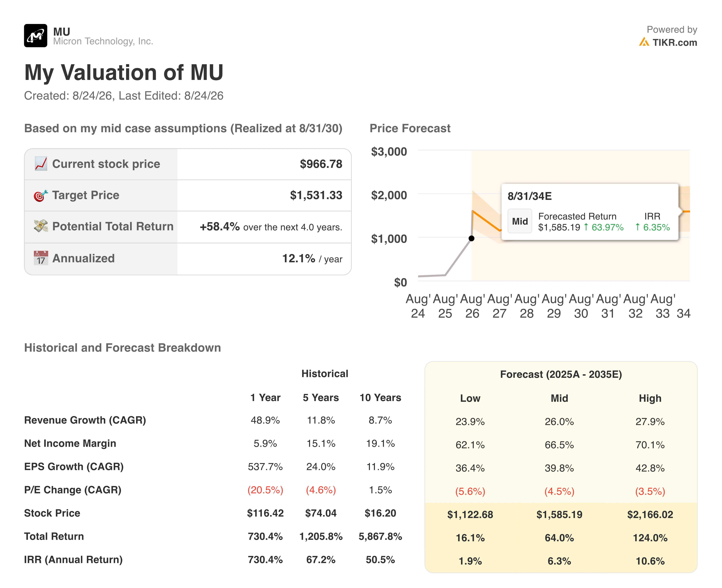The image size is (722, 588).
Task: Click the Mid net income margin 66.5%
Action: pos(559,445)
